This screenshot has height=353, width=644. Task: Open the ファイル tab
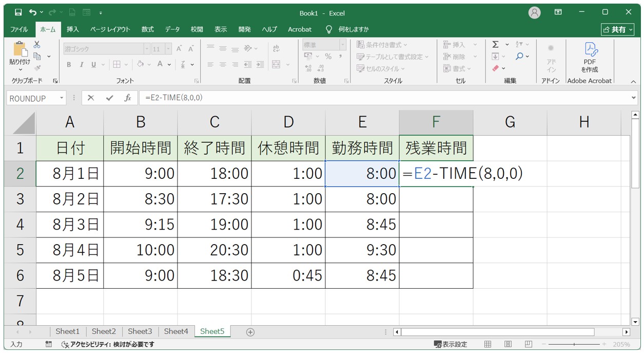pos(19,29)
